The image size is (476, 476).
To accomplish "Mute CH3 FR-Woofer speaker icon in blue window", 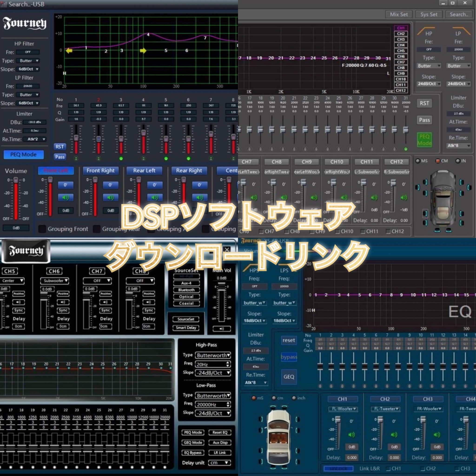I will [437, 435].
